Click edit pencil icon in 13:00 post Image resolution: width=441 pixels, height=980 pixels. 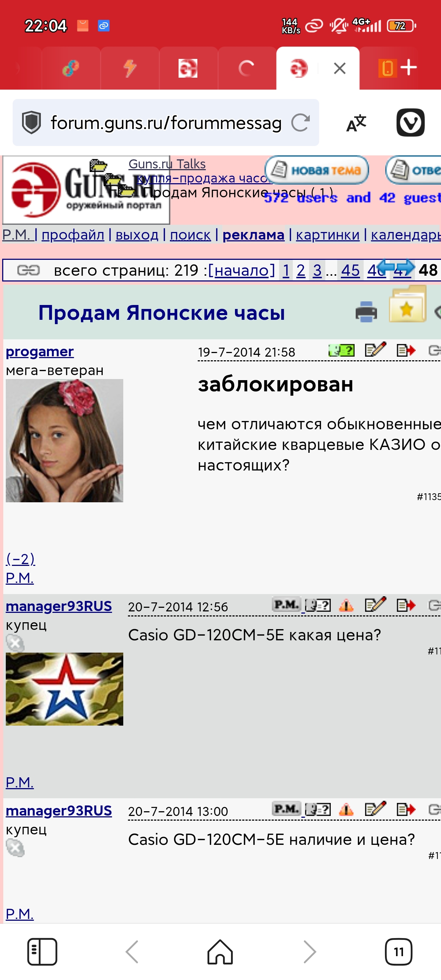(375, 808)
